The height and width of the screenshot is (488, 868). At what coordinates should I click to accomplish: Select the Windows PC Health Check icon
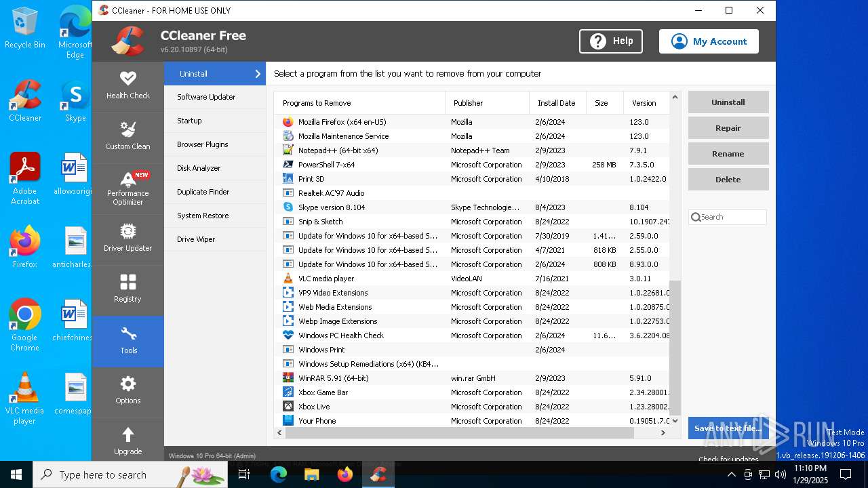tap(288, 335)
